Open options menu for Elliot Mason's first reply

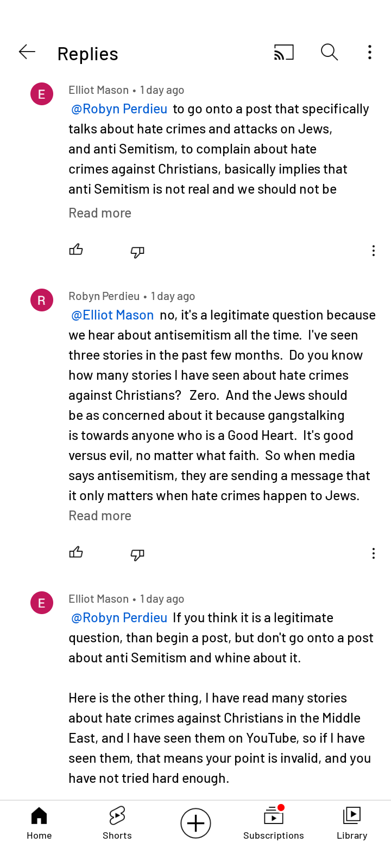[373, 251]
